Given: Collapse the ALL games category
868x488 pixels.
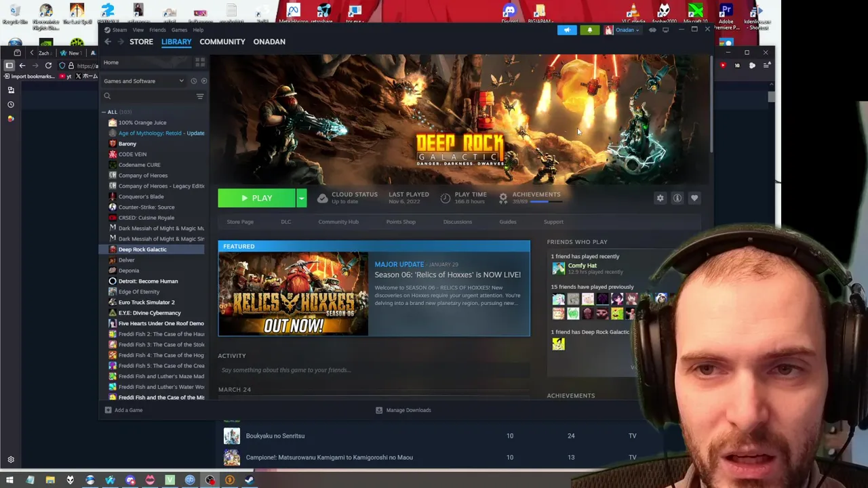Looking at the screenshot, I should pyautogui.click(x=104, y=112).
